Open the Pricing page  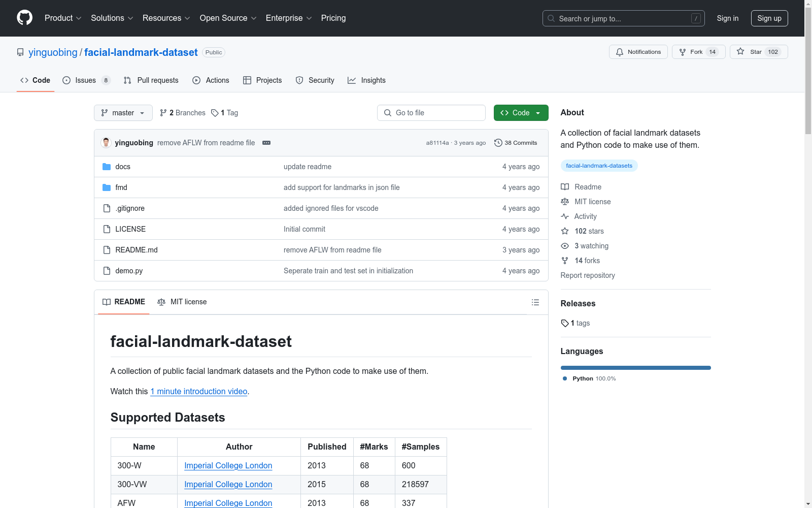point(333,18)
